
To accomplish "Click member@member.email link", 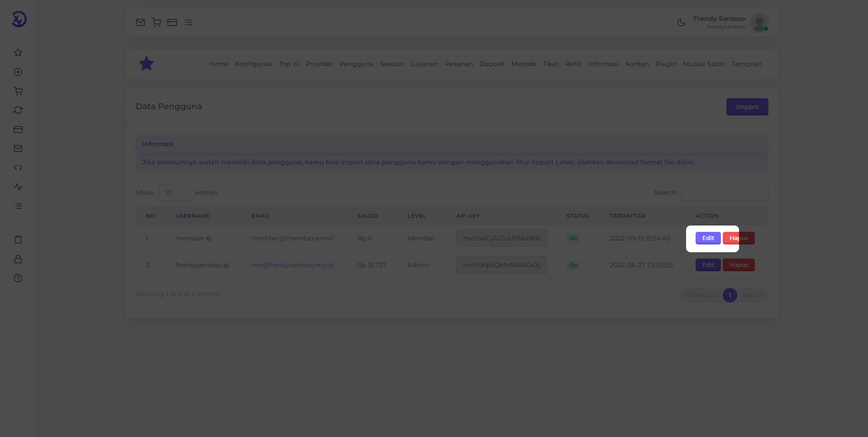I will coord(292,238).
